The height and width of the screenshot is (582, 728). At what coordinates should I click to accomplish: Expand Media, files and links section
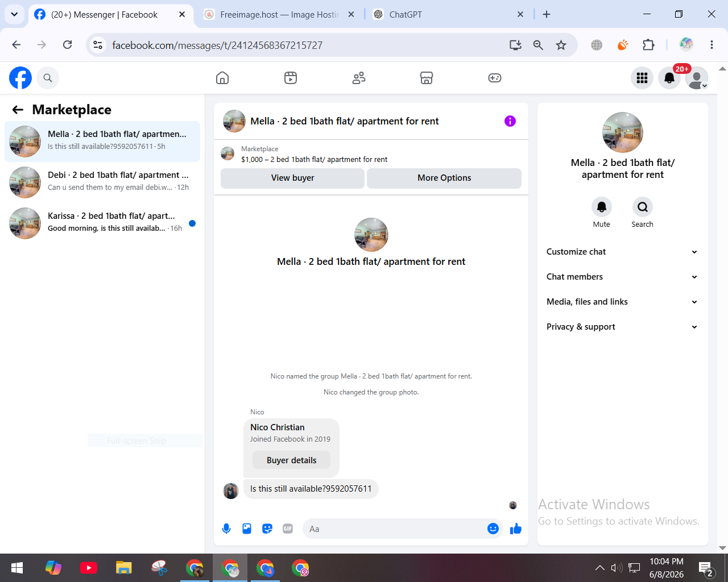coord(623,302)
